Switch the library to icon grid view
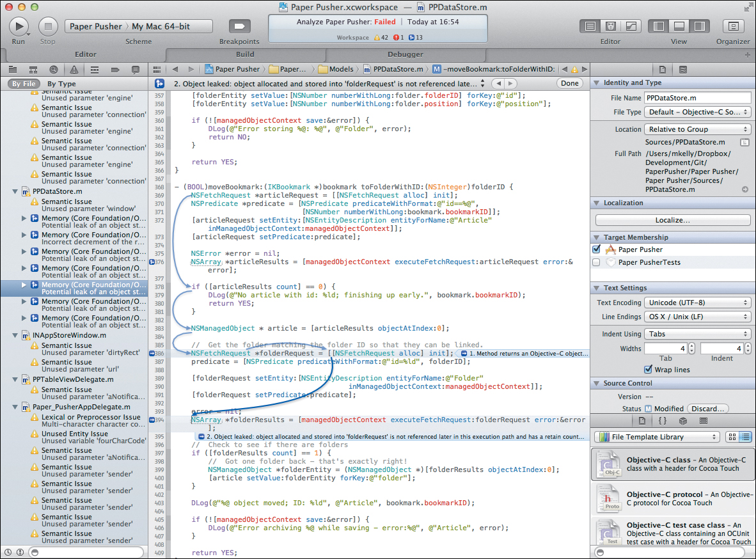756x559 pixels. pos(732,437)
